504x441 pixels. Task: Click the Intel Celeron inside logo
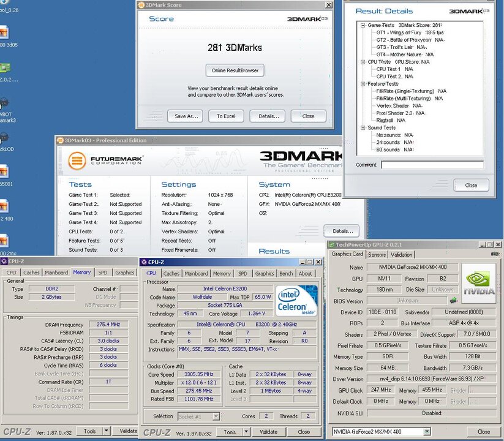pyautogui.click(x=296, y=300)
